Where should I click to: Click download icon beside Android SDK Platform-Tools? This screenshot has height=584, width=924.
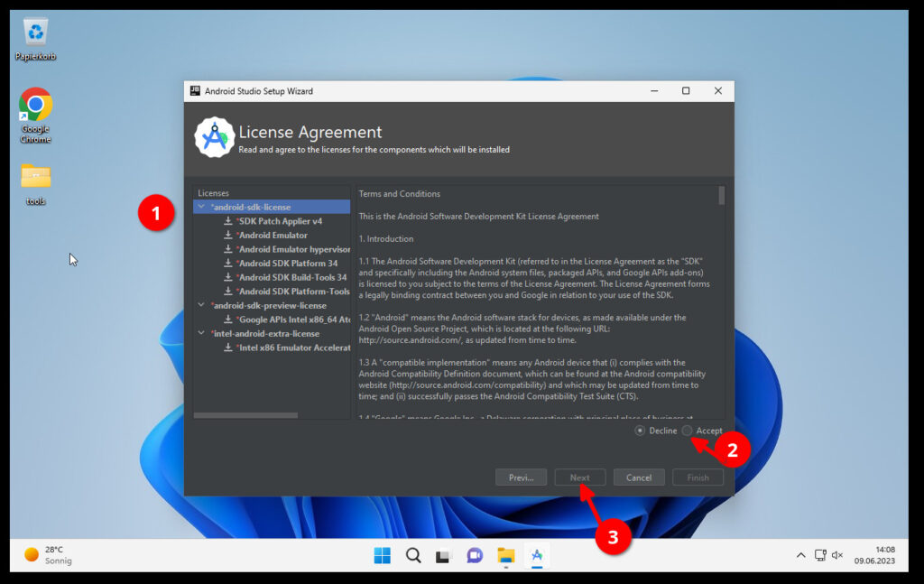[228, 292]
